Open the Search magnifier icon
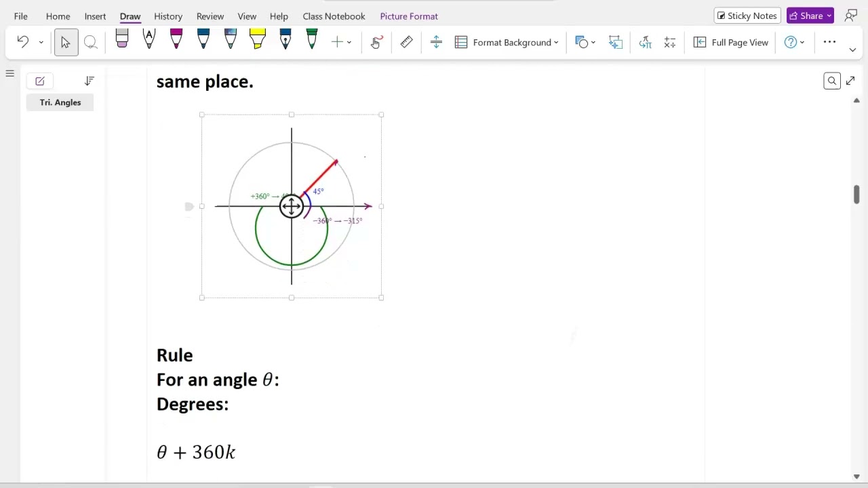 [832, 81]
